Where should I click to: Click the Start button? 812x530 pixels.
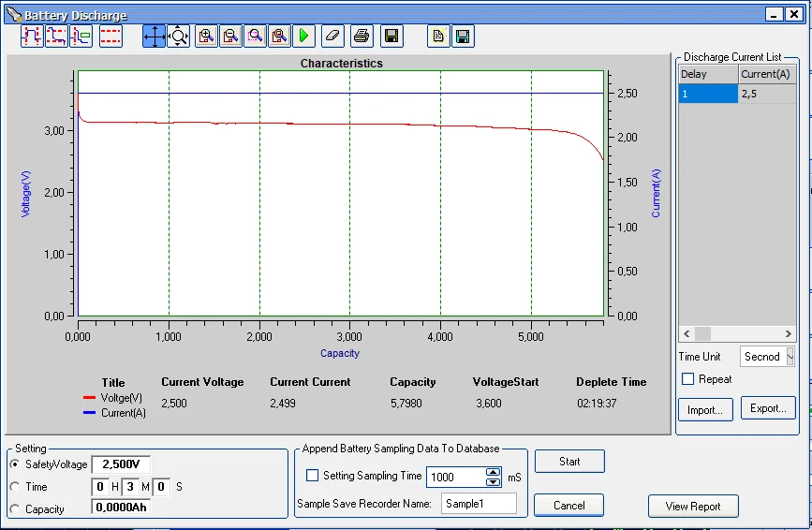click(x=569, y=461)
